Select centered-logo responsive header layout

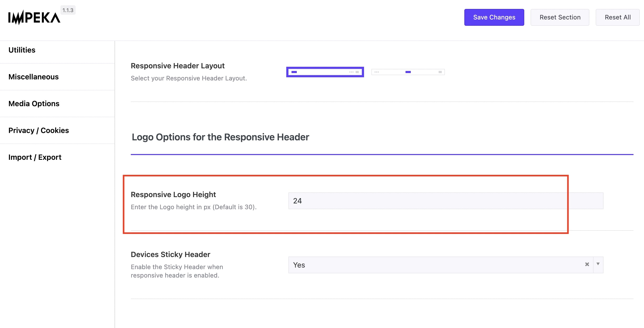point(408,72)
